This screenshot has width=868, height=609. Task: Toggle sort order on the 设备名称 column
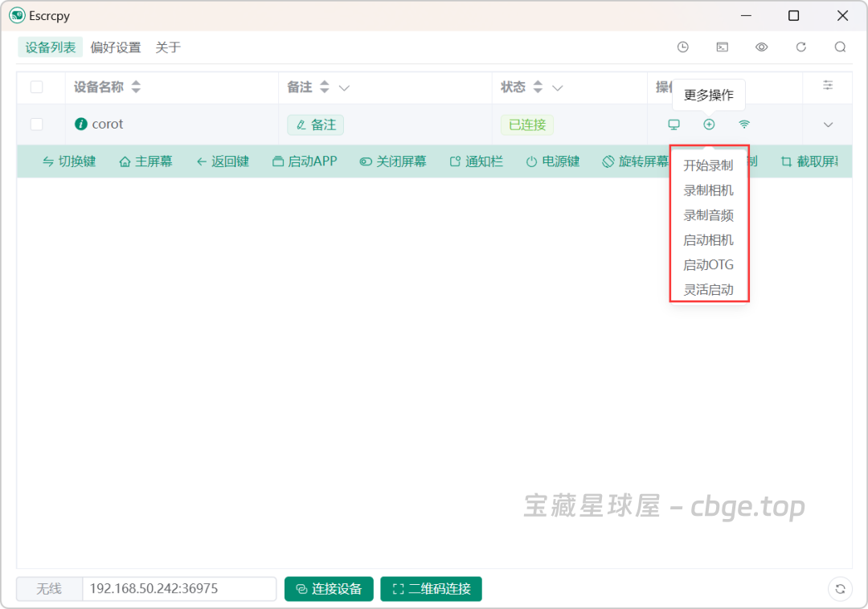click(x=136, y=87)
